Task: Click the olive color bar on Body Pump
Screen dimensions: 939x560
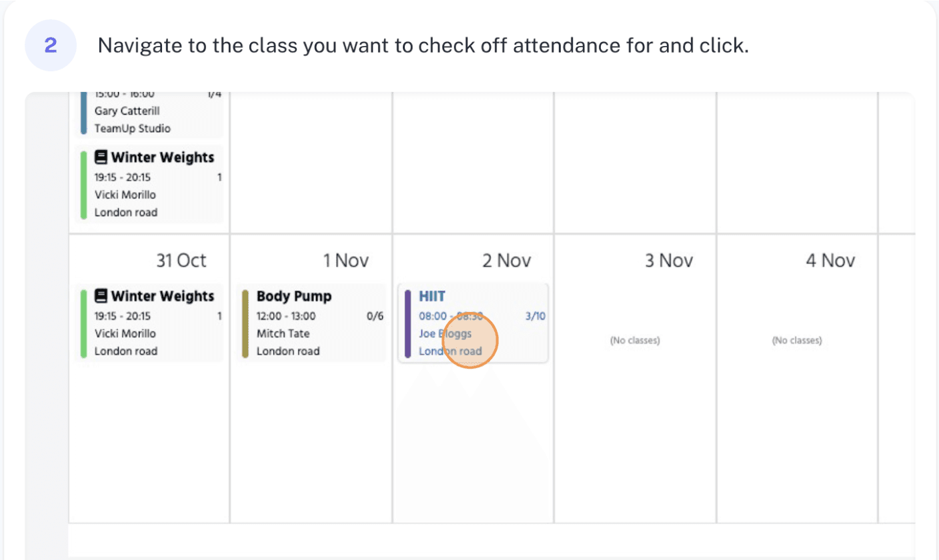Action: [x=245, y=323]
